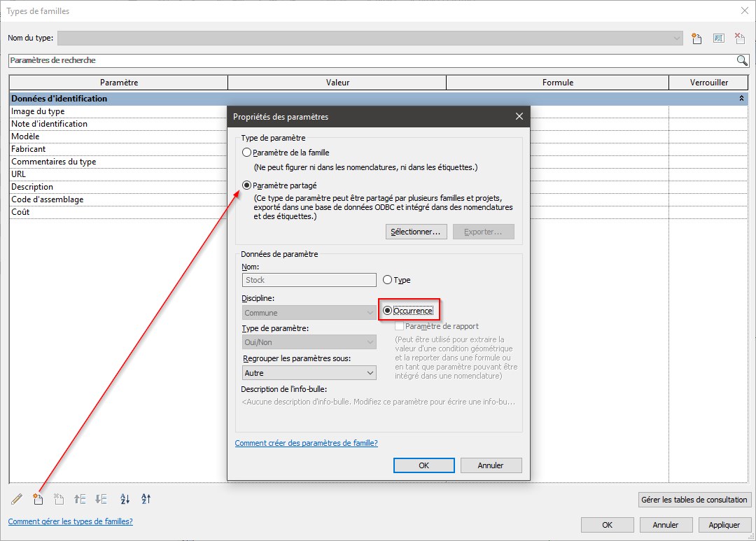This screenshot has height=541, width=756.
Task: Sort parameters in ascending A-Z order
Action: [125, 499]
